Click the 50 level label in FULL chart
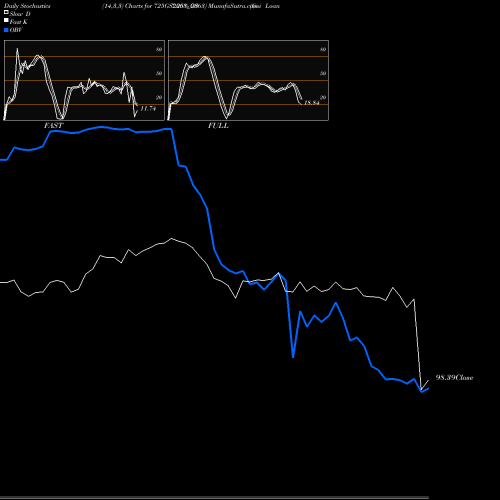 click(323, 73)
